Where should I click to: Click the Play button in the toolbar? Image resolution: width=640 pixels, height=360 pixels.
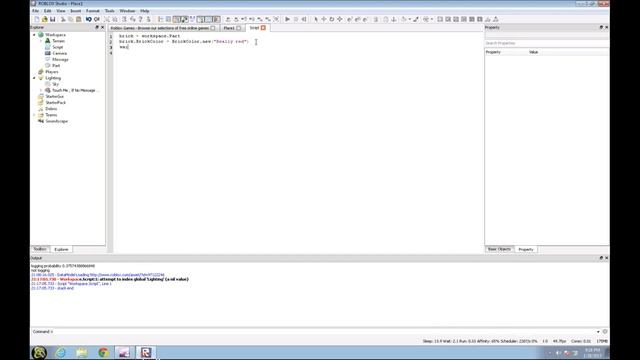point(287,19)
